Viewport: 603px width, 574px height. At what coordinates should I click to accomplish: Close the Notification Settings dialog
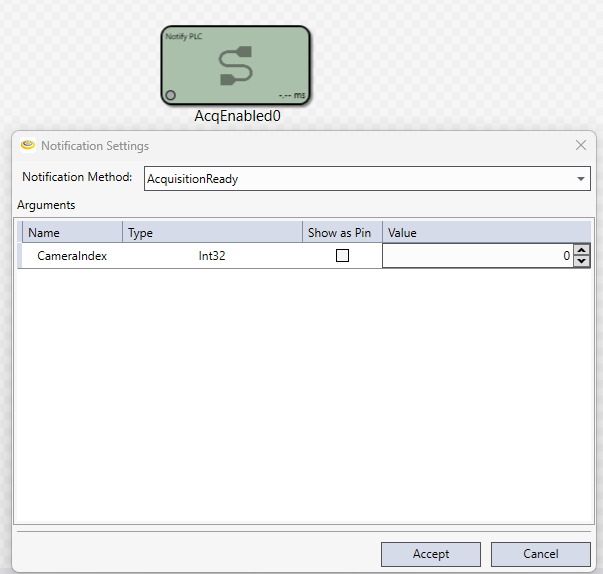tap(581, 145)
